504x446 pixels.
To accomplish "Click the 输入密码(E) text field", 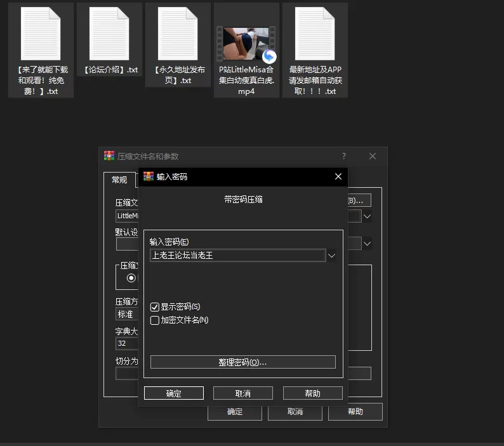I will coord(238,256).
